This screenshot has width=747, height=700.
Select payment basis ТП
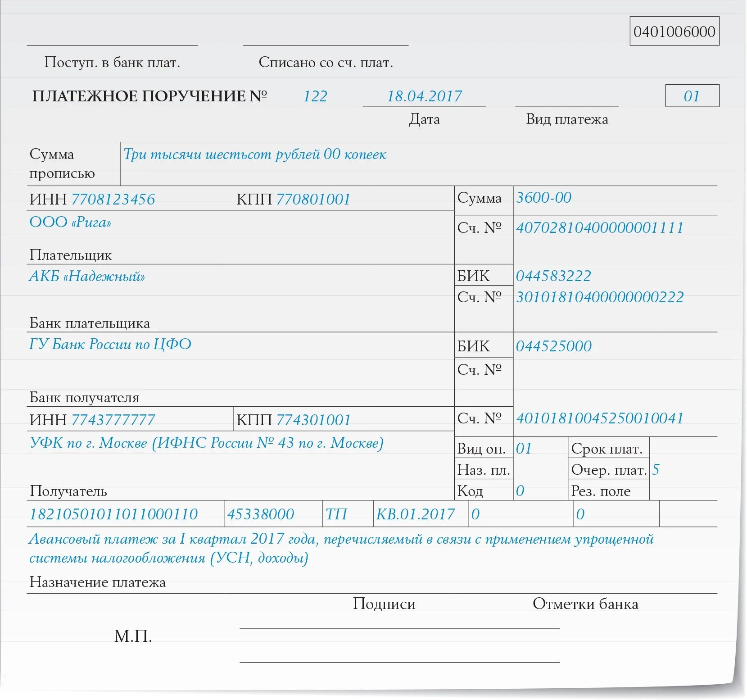click(336, 514)
